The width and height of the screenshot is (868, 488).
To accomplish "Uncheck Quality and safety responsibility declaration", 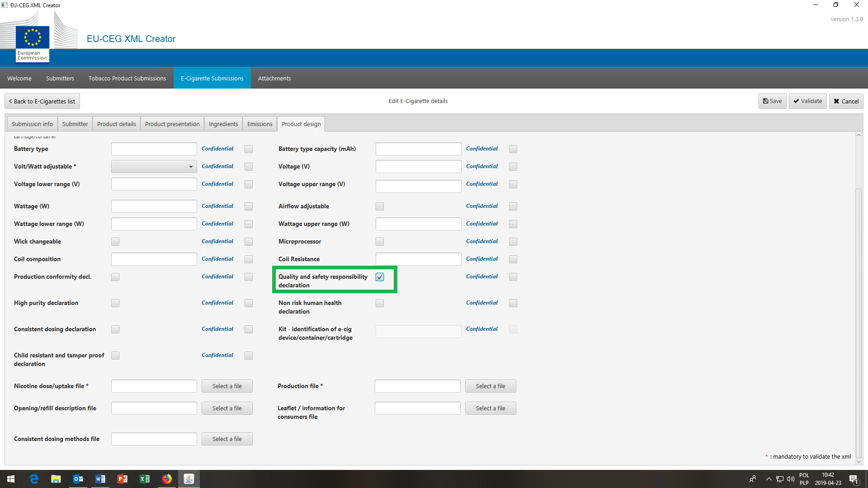I will pos(380,277).
